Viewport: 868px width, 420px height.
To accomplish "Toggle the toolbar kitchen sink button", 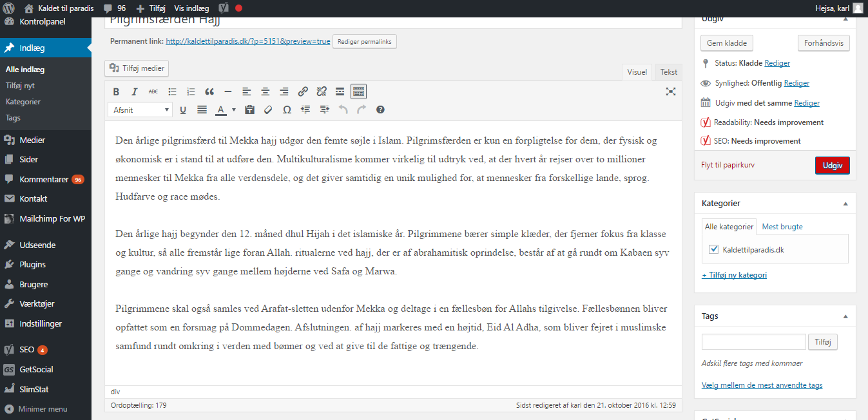I will click(x=358, y=91).
